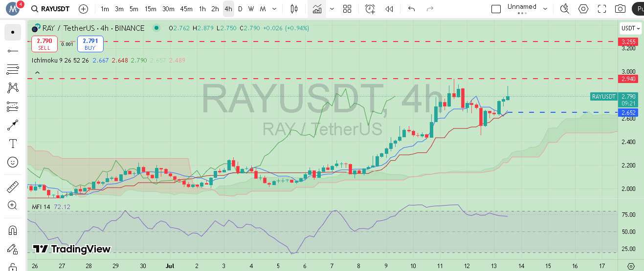Open chart settings hexagon icon

[x=583, y=9]
